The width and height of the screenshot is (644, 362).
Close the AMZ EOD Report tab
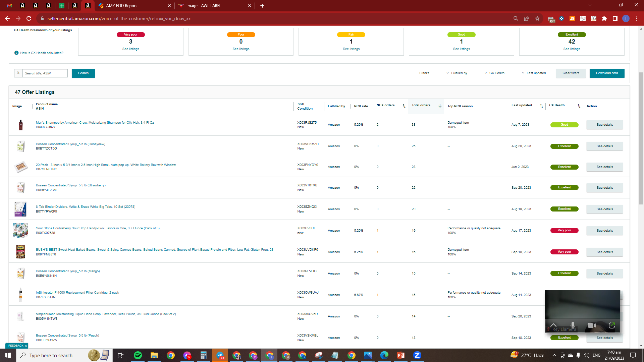pos(169,6)
